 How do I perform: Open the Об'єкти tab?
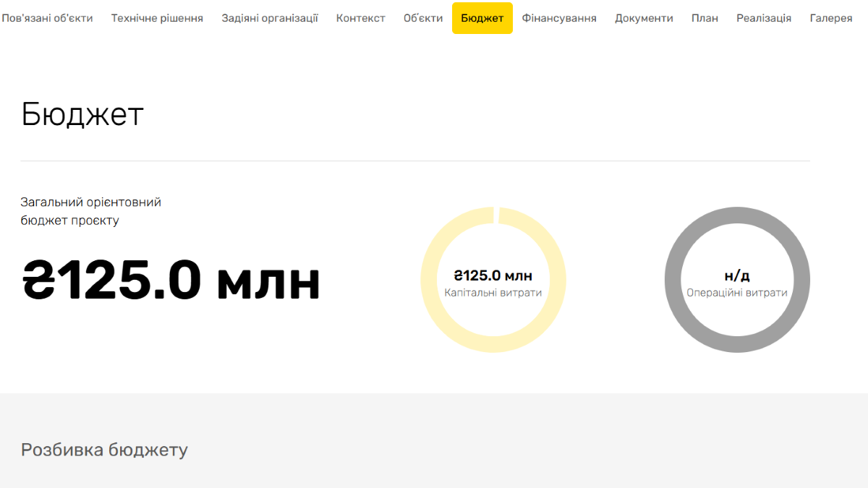pos(423,18)
